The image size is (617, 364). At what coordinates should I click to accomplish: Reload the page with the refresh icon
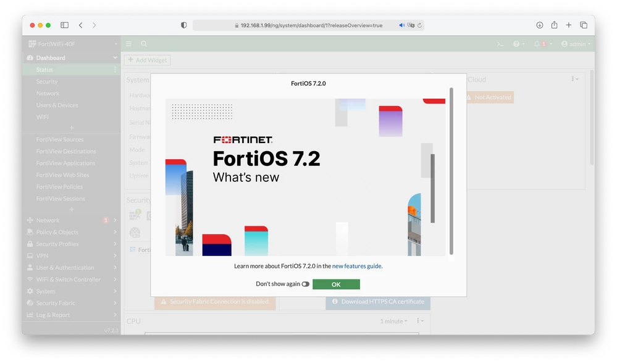419,25
